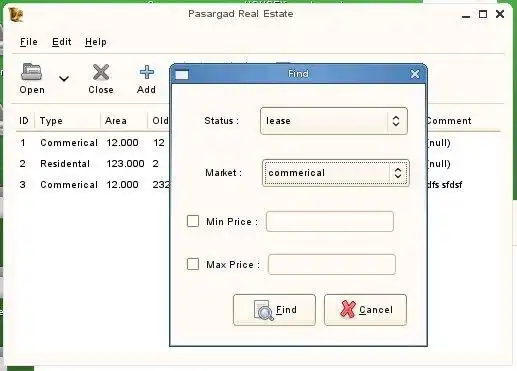517x371 pixels.
Task: Open the Edit menu
Action: click(62, 42)
